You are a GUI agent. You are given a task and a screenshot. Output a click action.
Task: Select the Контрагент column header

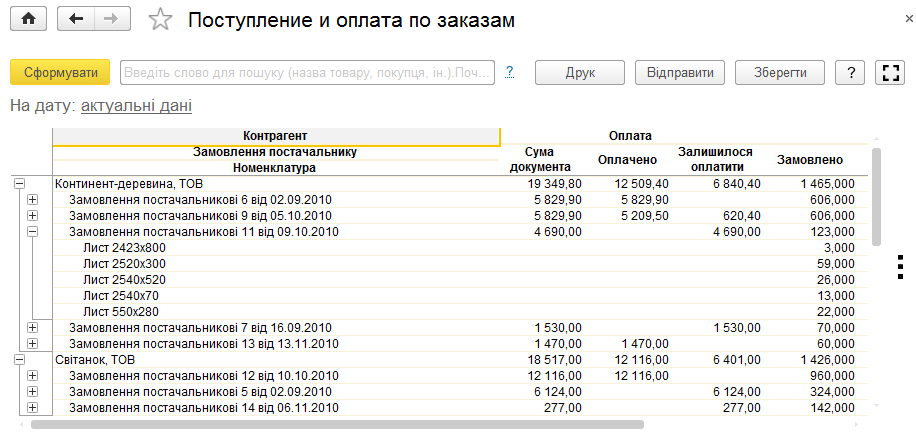pos(276,136)
